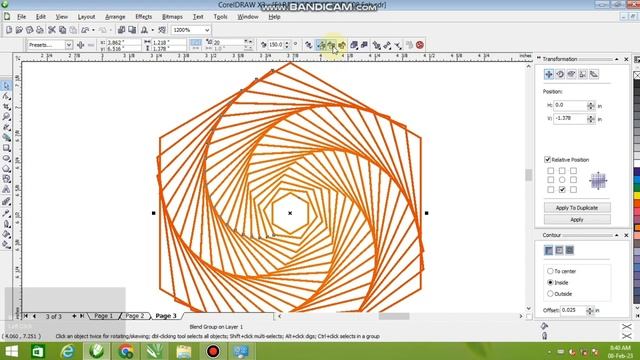Screen dimensions: 640x360
Task: Click the Import icon in the standard toolbar
Action: click(x=121, y=30)
